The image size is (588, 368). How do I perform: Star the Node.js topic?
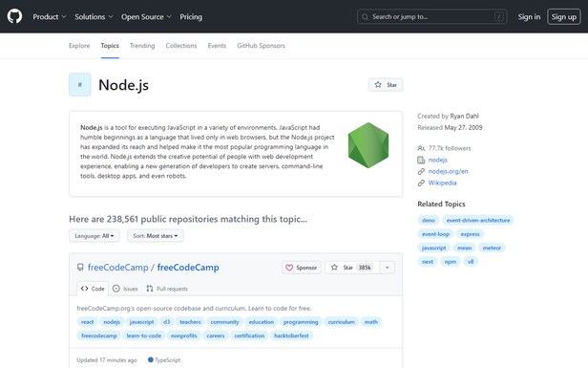386,85
